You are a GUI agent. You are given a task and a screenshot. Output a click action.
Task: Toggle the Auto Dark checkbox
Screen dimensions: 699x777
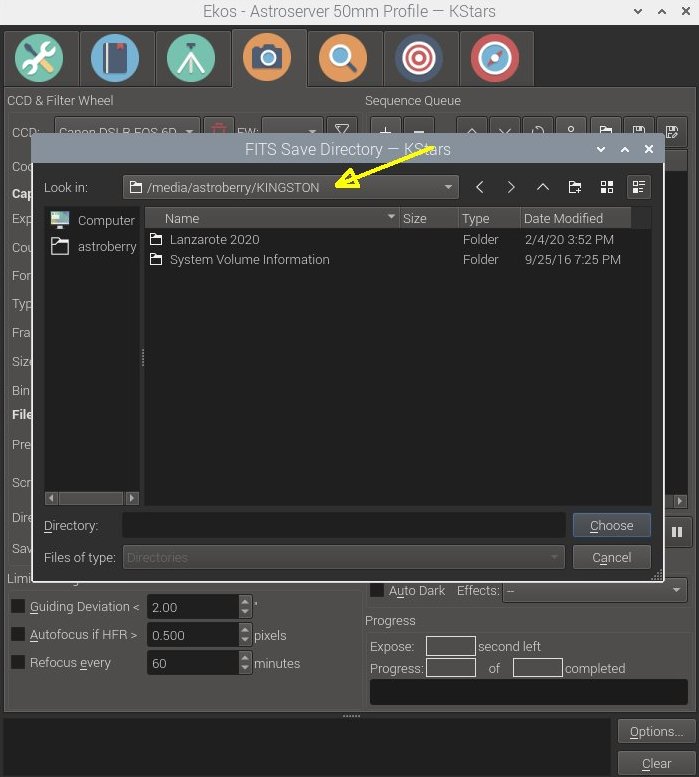(x=377, y=590)
